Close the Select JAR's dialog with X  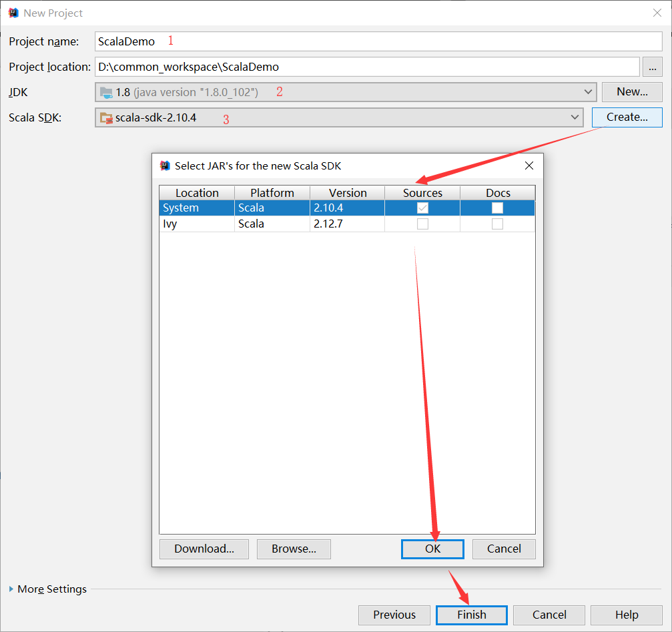[x=529, y=166]
